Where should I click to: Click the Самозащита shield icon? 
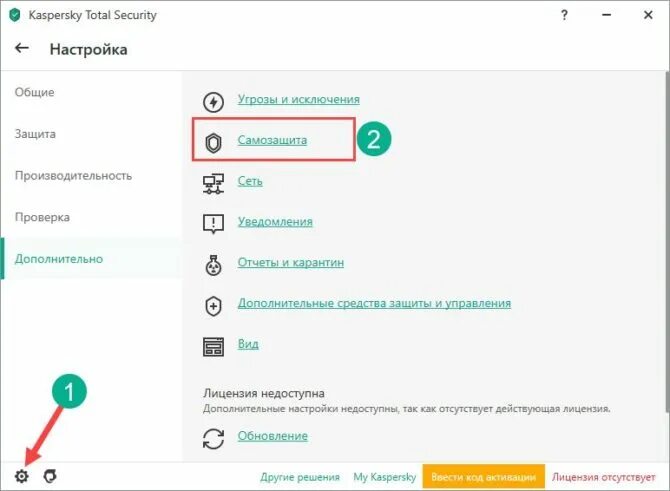(x=213, y=143)
